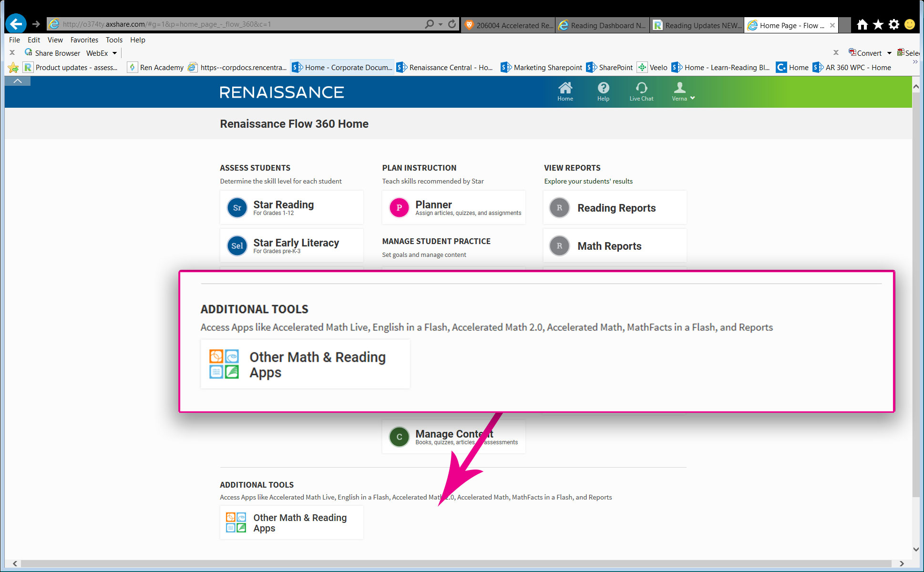Expand favorites bar overflow chevron
The width and height of the screenshot is (924, 572).
(x=915, y=62)
